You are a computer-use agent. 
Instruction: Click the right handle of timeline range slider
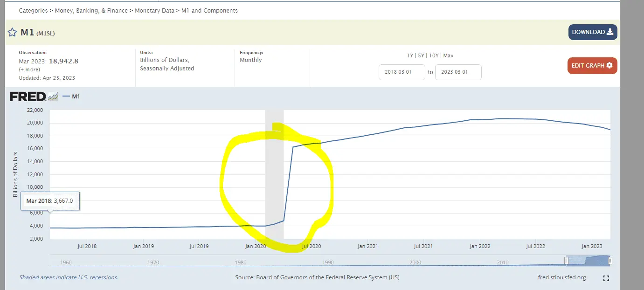coord(610,260)
